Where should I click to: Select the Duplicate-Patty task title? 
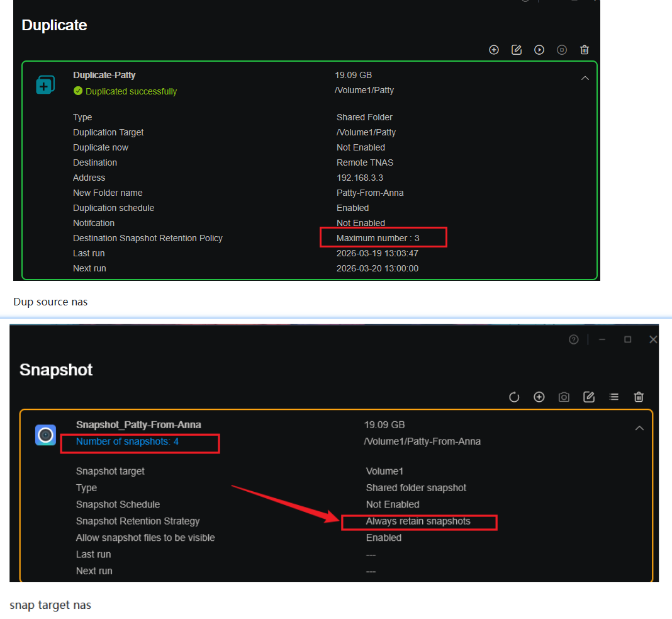tap(104, 75)
